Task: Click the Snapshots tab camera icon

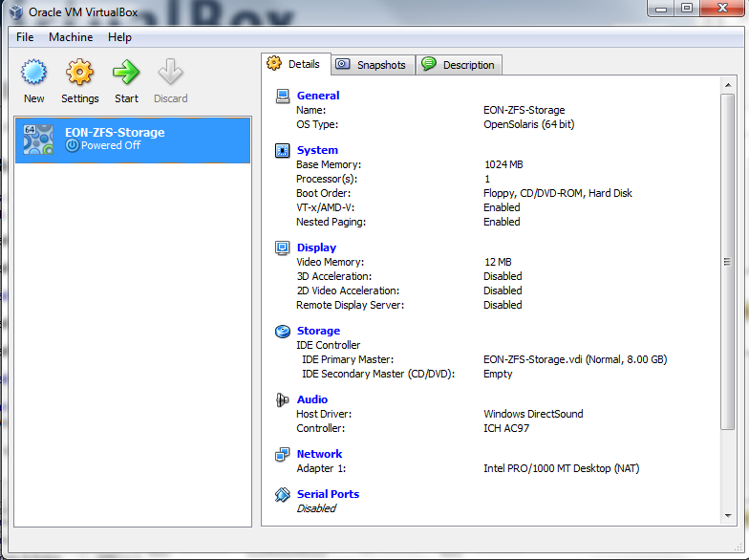Action: (342, 64)
